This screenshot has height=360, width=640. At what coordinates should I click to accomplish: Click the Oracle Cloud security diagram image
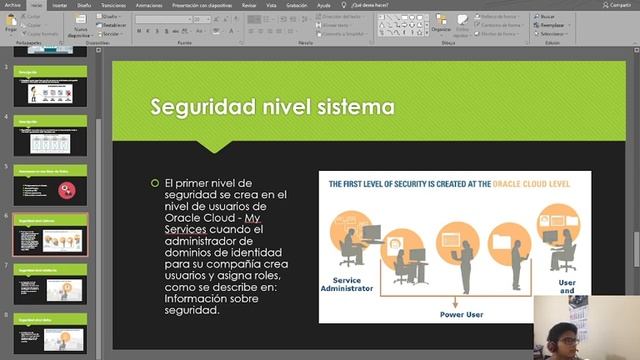click(455, 247)
